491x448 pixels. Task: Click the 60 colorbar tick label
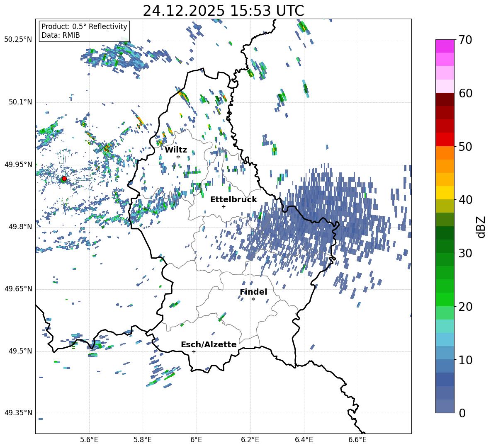pos(465,93)
